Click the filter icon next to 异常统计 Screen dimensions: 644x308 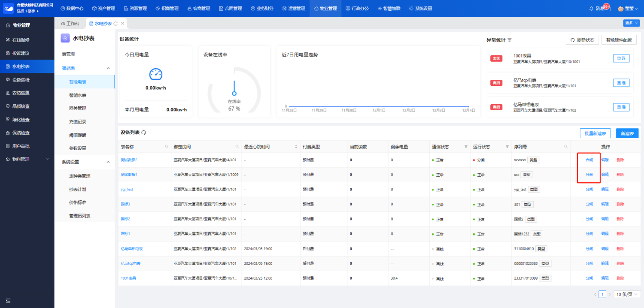point(510,40)
